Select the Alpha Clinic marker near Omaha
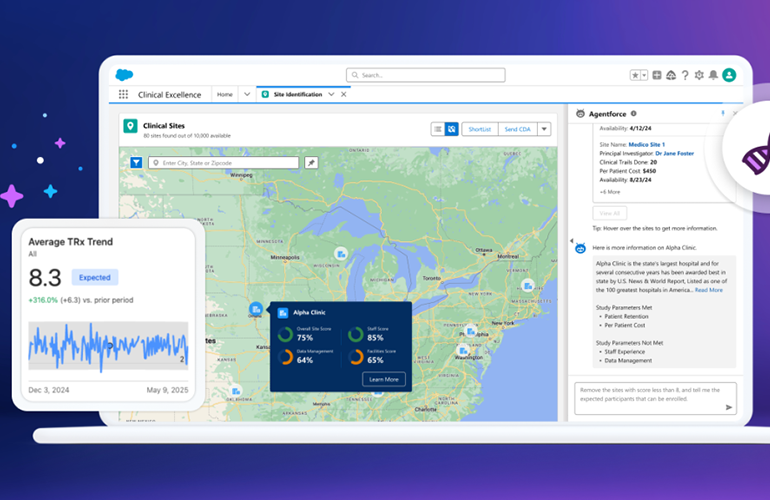The width and height of the screenshot is (770, 500). click(x=256, y=309)
